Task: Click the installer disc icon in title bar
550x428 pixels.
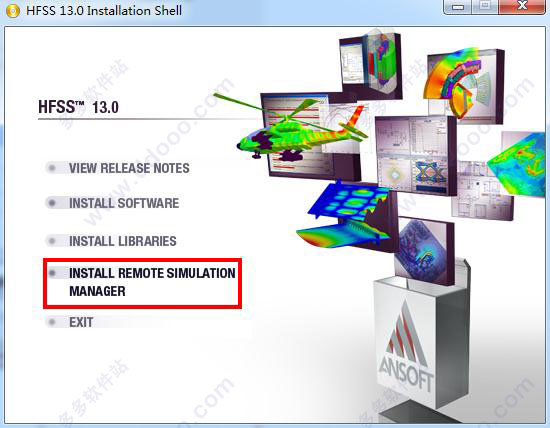Action: click(13, 11)
